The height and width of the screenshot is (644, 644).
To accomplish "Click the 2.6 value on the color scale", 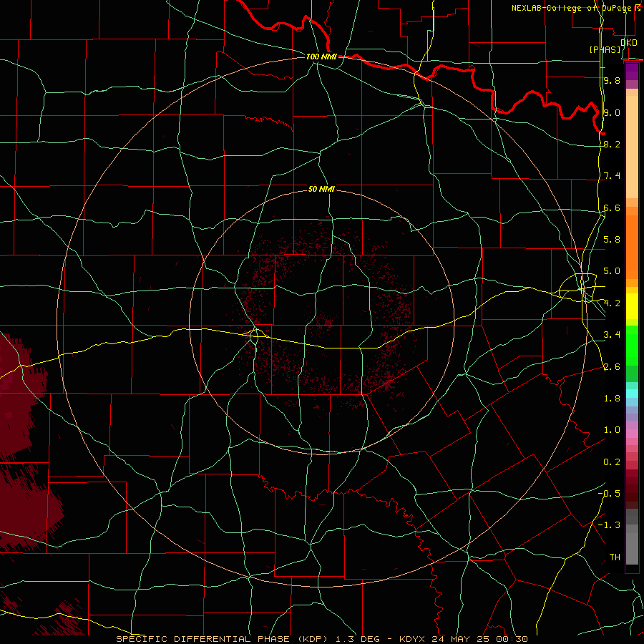I will coord(612,367).
